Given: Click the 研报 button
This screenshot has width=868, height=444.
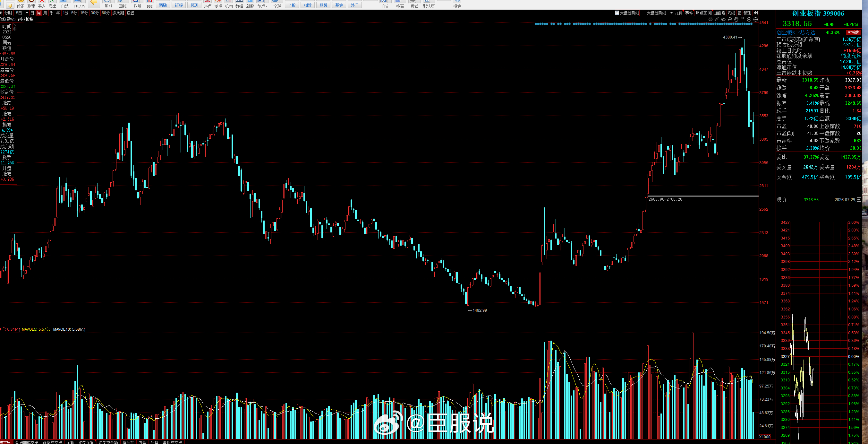Looking at the screenshot, I should tap(179, 5).
